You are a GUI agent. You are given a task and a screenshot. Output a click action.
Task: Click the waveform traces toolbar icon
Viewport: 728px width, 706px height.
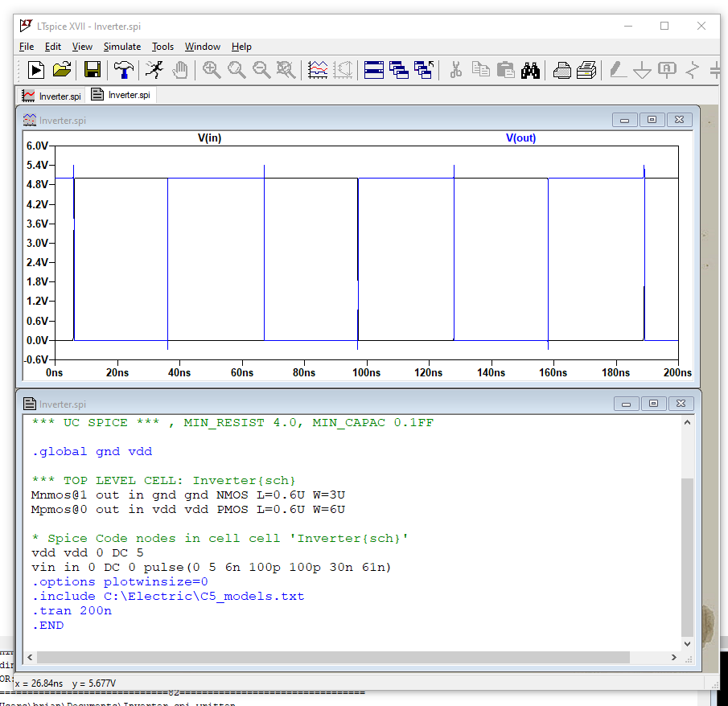tap(319, 70)
